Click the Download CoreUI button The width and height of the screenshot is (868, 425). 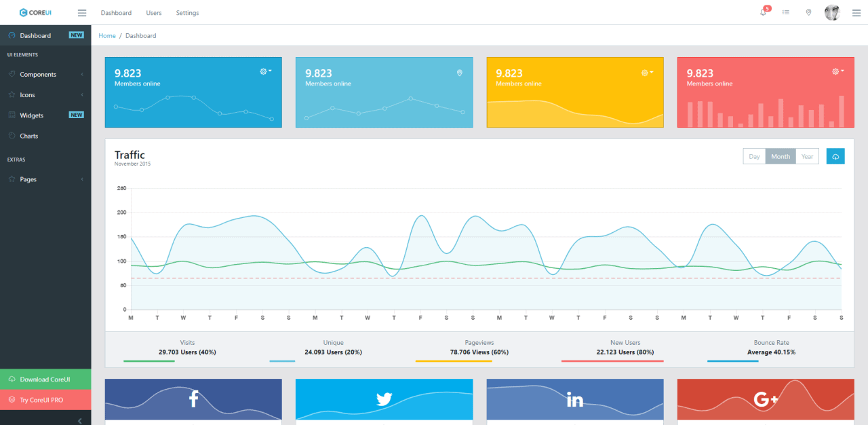click(45, 380)
